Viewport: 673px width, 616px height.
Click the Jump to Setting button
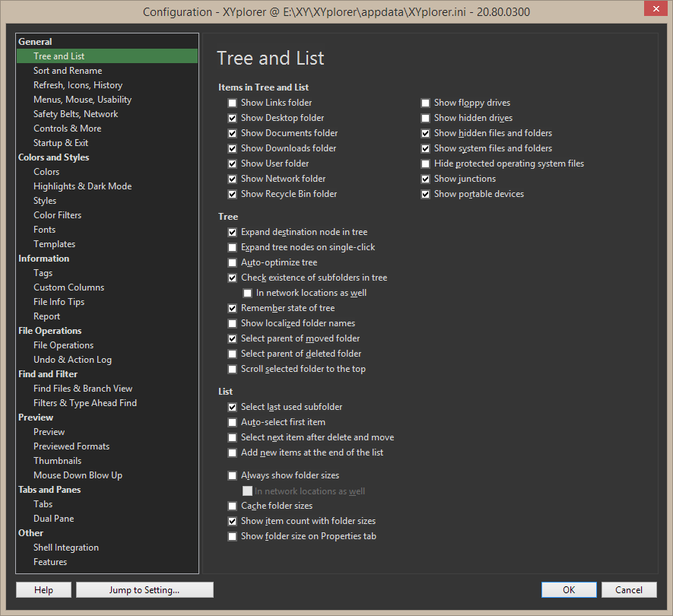[144, 589]
